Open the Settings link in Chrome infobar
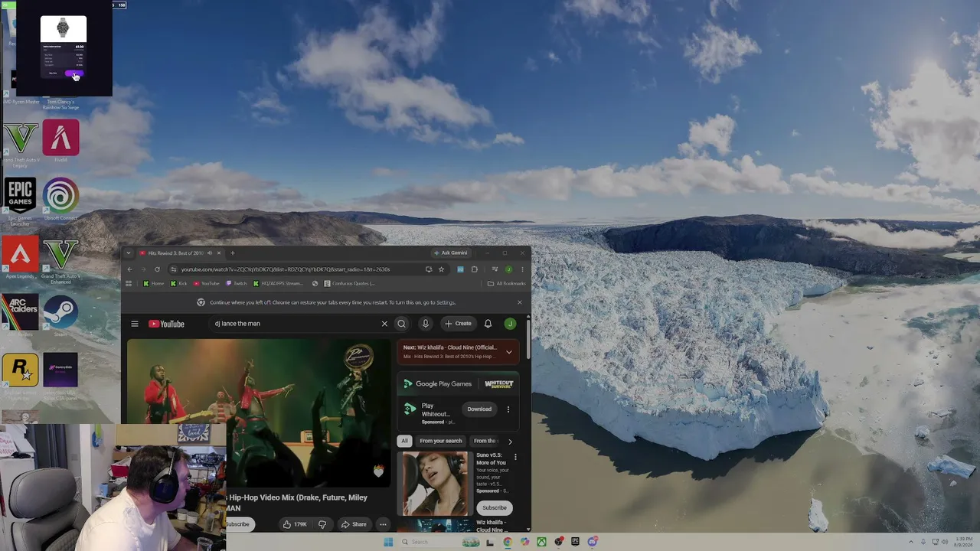 pos(446,302)
